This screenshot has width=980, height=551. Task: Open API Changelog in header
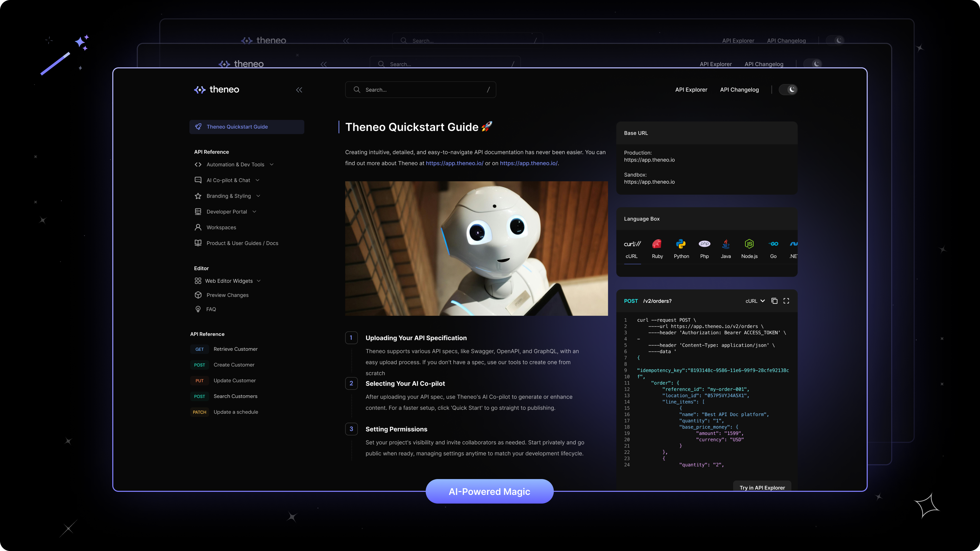739,90
